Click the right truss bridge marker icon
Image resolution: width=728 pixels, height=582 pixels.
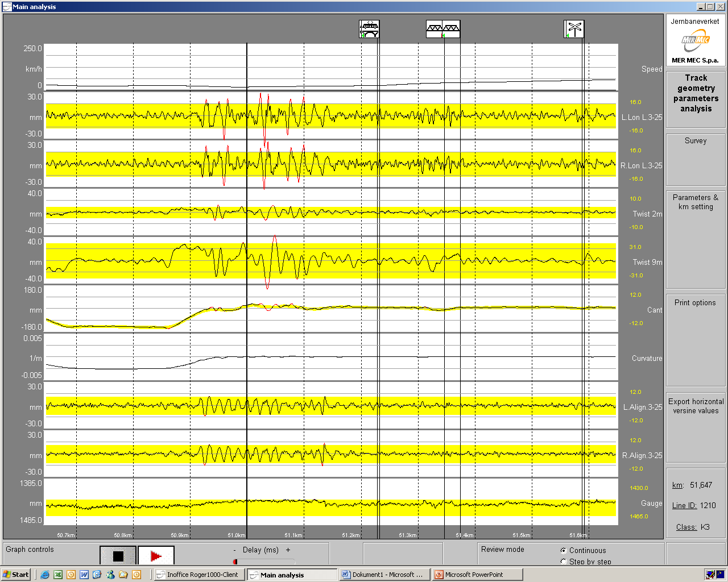coord(452,29)
